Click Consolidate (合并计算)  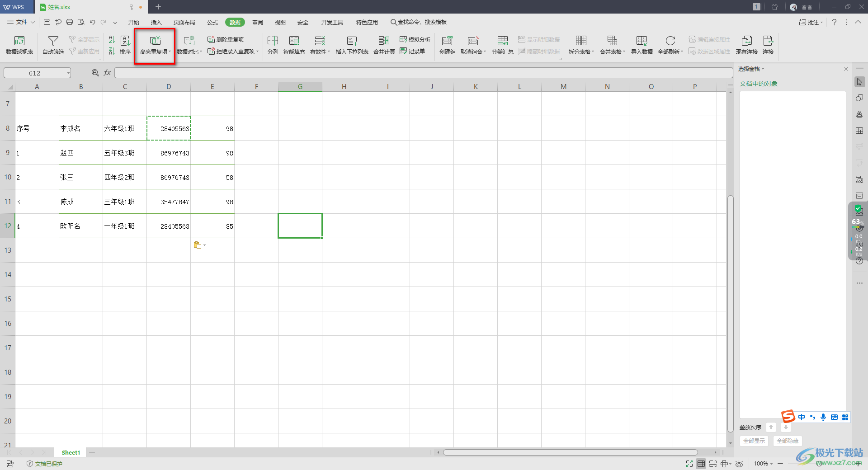coord(384,45)
